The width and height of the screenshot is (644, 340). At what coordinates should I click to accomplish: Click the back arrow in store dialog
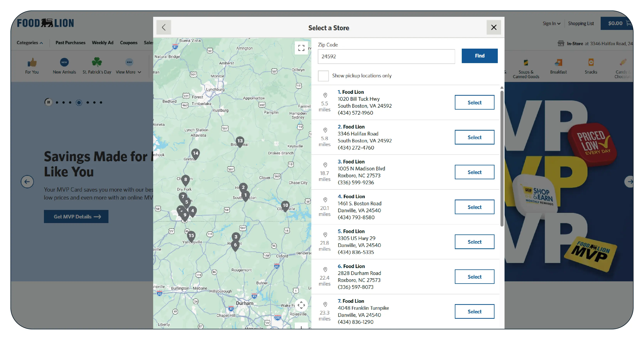click(x=164, y=27)
